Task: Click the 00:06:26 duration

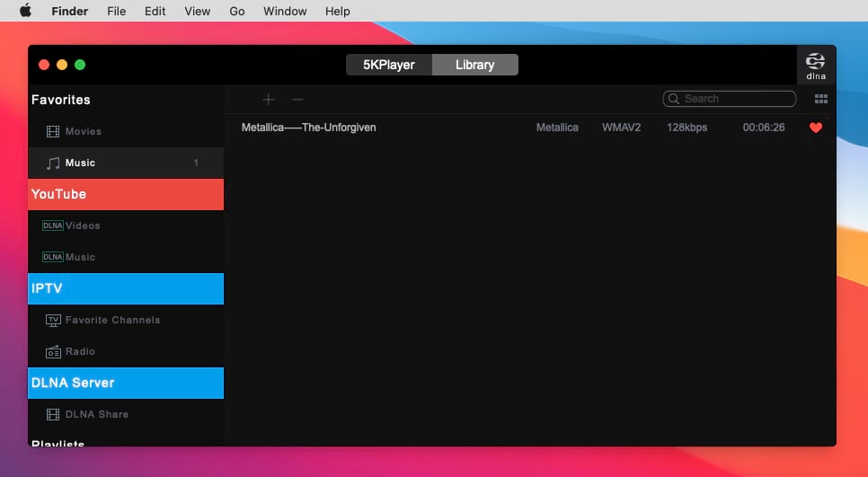Action: [764, 128]
